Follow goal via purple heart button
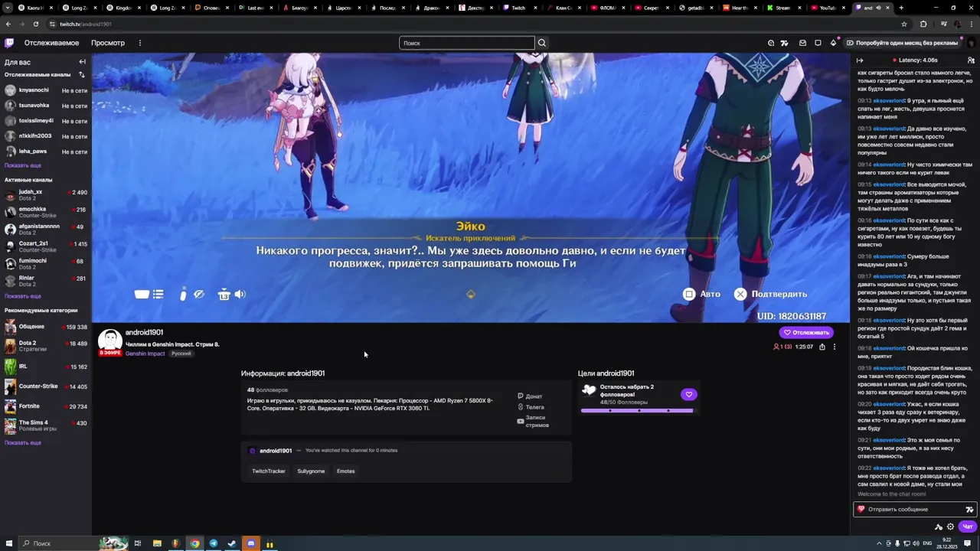The height and width of the screenshot is (551, 980). (x=689, y=395)
